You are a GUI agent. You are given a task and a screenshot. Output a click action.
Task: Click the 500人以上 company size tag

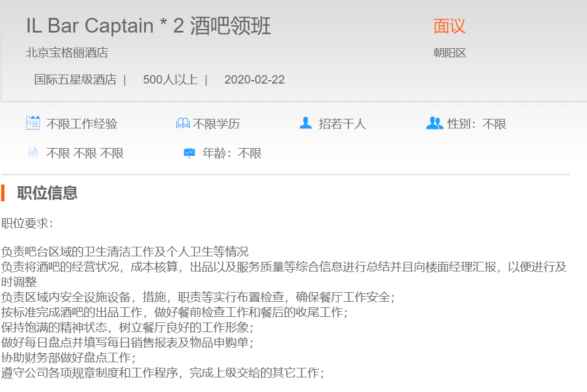pyautogui.click(x=170, y=80)
